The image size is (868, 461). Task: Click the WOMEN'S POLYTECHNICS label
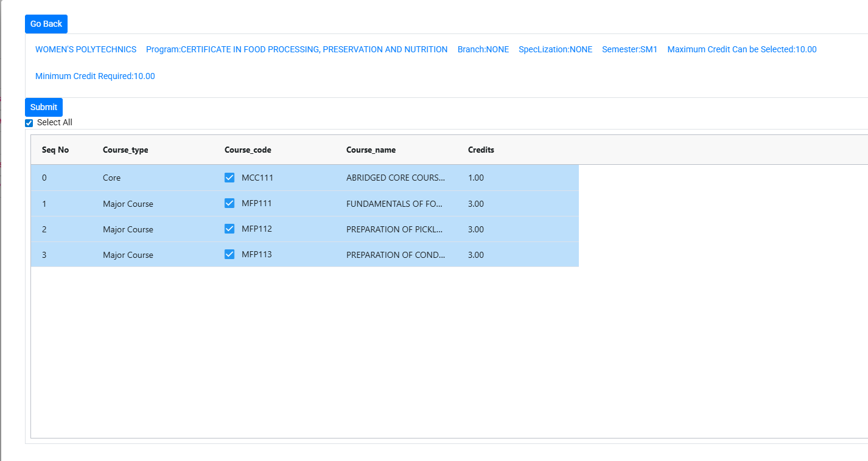[86, 49]
